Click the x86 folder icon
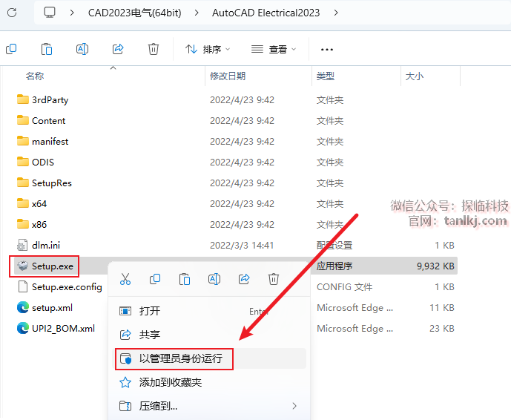Image resolution: width=511 pixels, height=420 pixels. (23, 224)
